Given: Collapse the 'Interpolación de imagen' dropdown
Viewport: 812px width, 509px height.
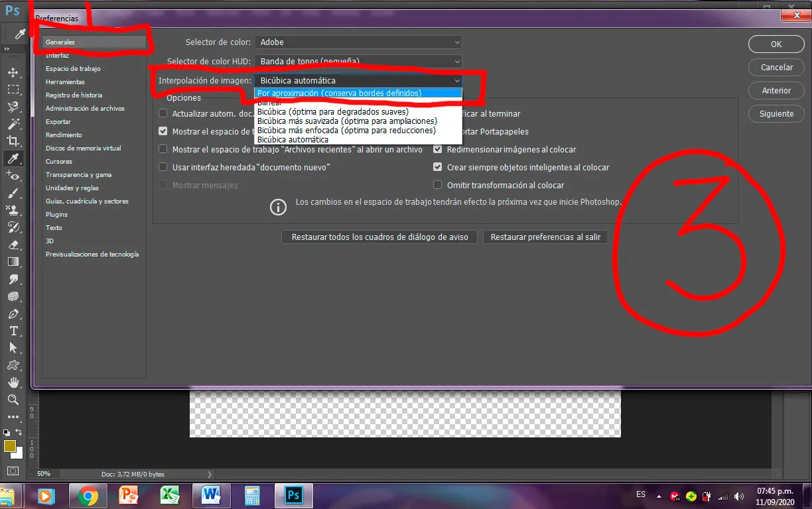Looking at the screenshot, I should point(358,80).
